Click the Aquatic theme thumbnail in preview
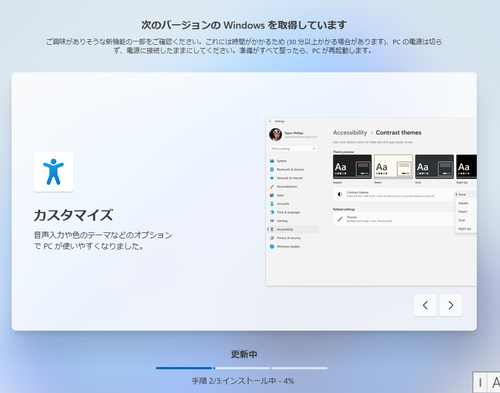 (352, 167)
